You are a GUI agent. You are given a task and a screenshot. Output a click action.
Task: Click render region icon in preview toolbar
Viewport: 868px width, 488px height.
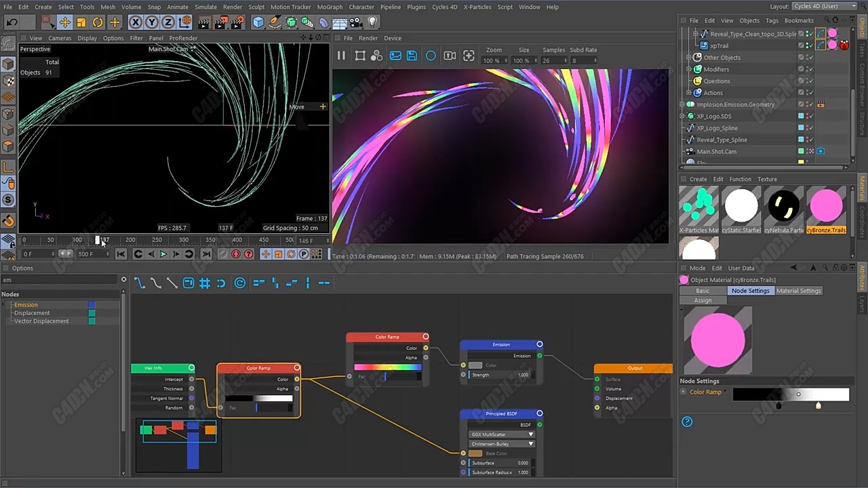coord(360,56)
